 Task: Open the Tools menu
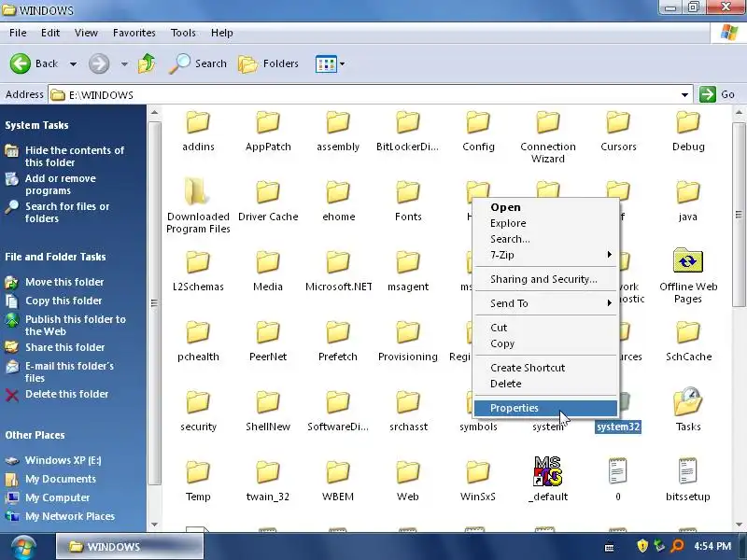(x=183, y=33)
